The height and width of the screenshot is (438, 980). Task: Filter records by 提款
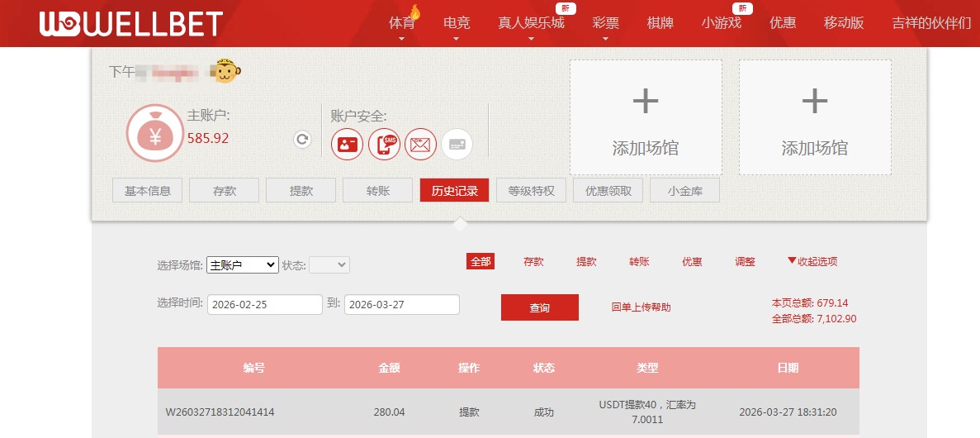tap(586, 261)
